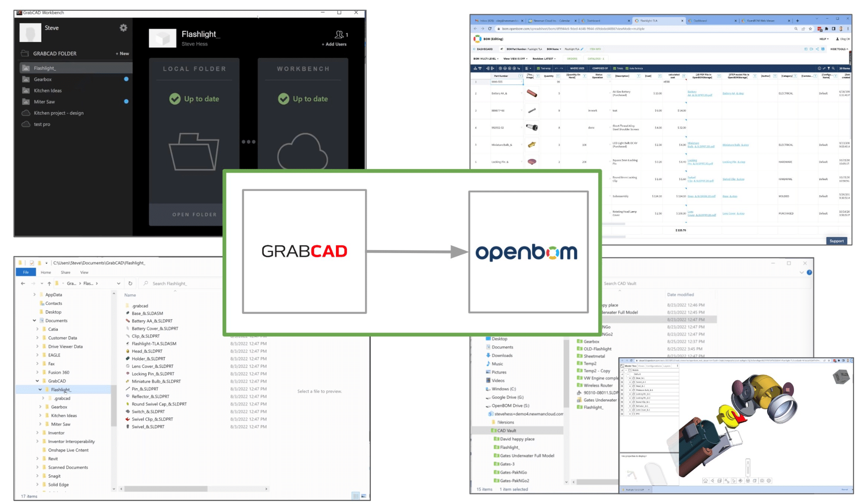Expand Kitchen Ideas folder in Explorer tree

tap(41, 415)
